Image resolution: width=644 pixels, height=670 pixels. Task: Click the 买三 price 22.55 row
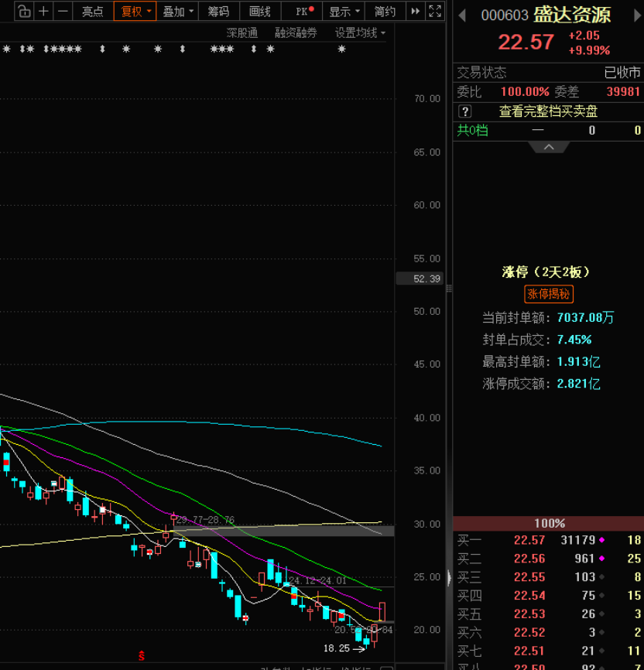549,577
